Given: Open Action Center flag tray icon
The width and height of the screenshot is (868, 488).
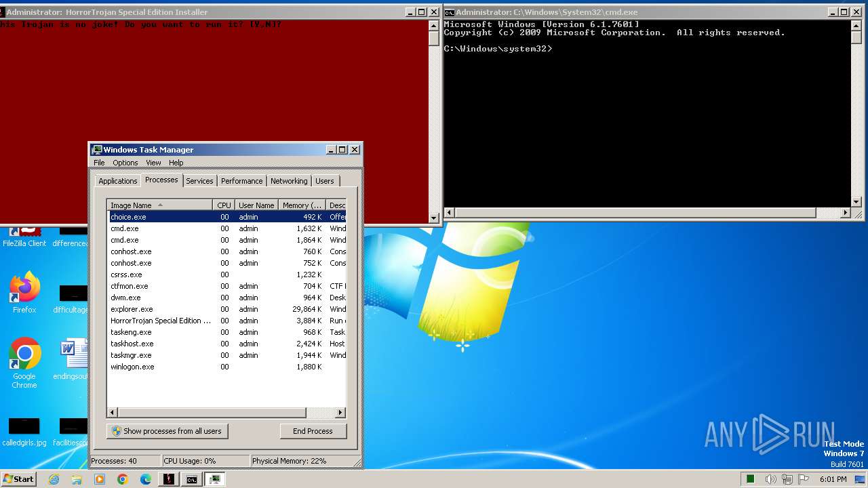Looking at the screenshot, I should pyautogui.click(x=804, y=479).
